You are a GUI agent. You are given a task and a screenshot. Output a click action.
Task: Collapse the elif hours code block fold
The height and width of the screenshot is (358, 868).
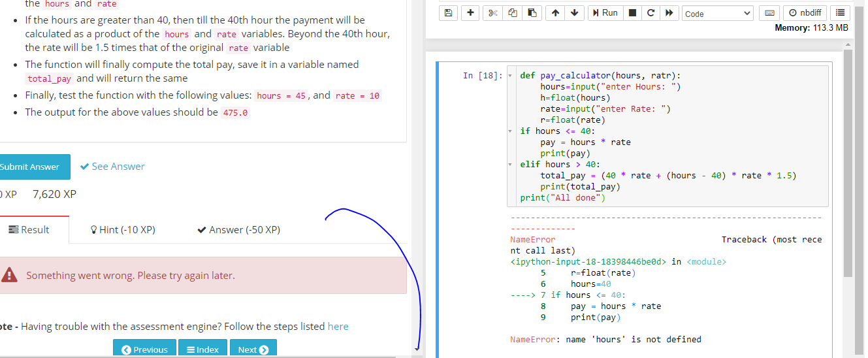(510, 165)
